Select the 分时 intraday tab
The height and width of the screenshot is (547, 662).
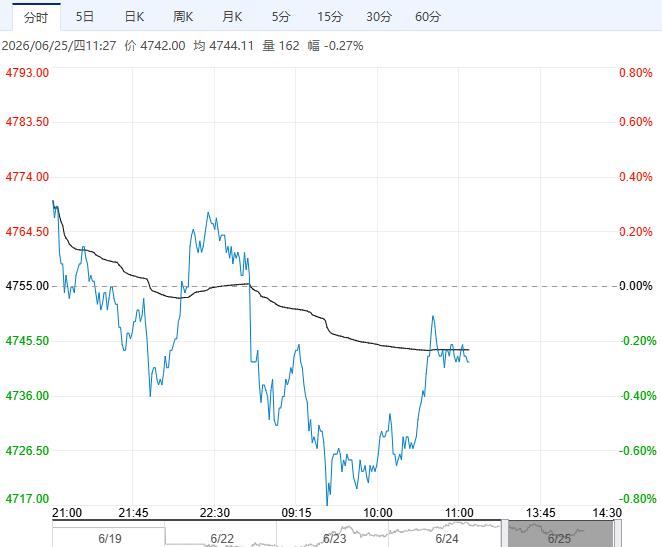(x=36, y=17)
